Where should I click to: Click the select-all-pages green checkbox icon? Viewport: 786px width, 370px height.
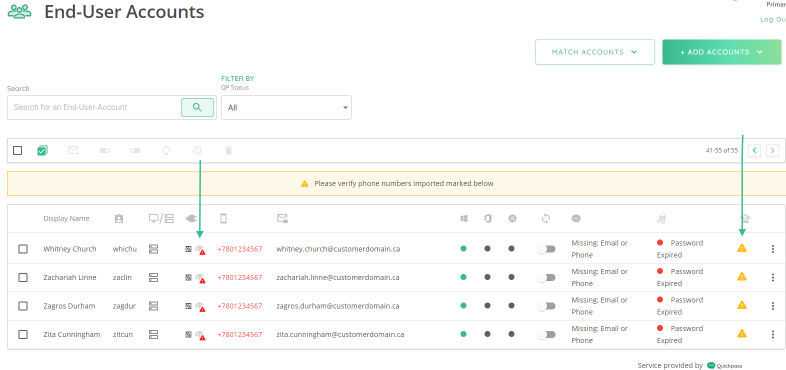tap(42, 150)
